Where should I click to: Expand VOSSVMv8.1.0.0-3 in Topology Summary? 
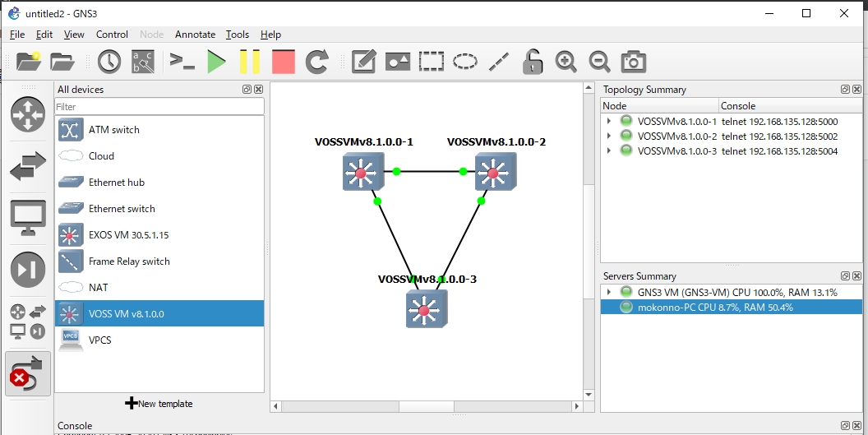[x=609, y=150]
